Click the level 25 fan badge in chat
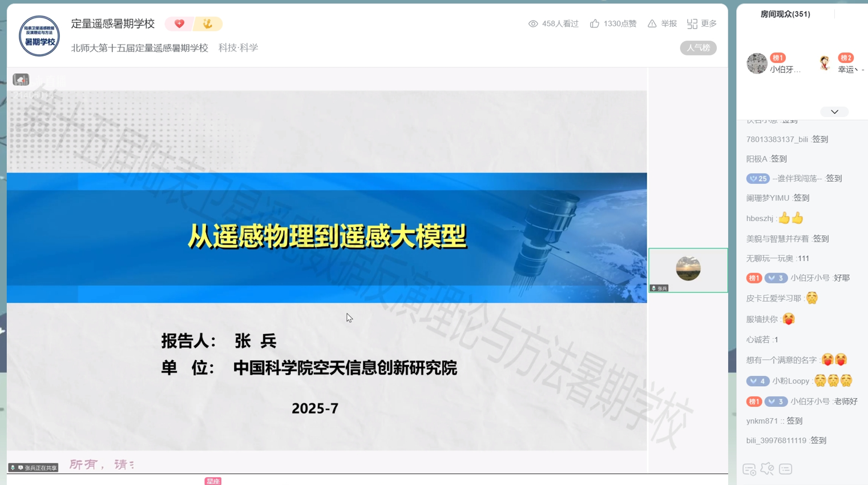This screenshot has height=485, width=868. [757, 179]
